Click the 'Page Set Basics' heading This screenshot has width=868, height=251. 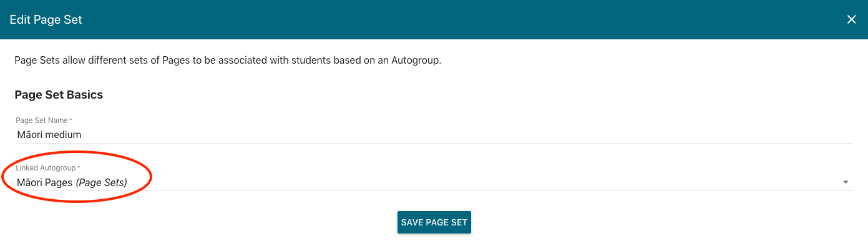point(59,95)
